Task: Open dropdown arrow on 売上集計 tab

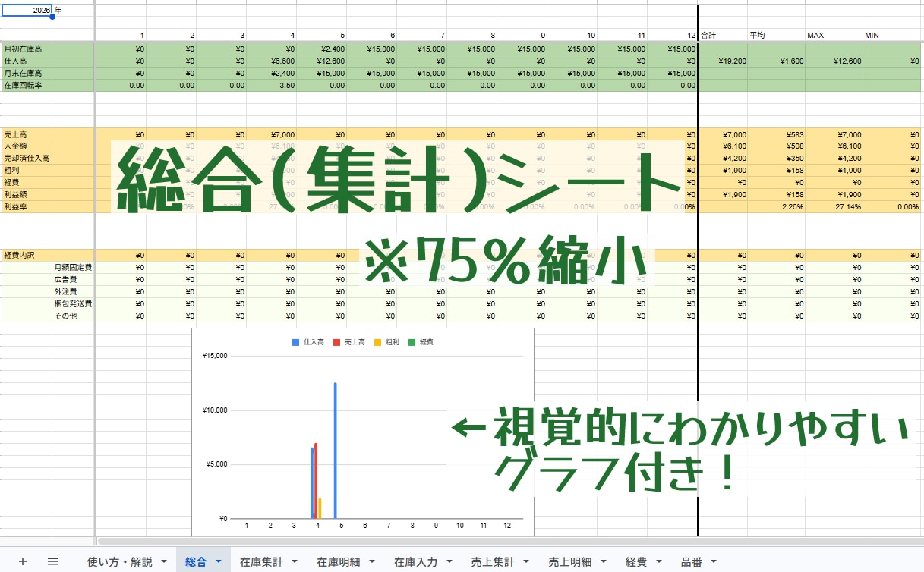Action: 528,562
